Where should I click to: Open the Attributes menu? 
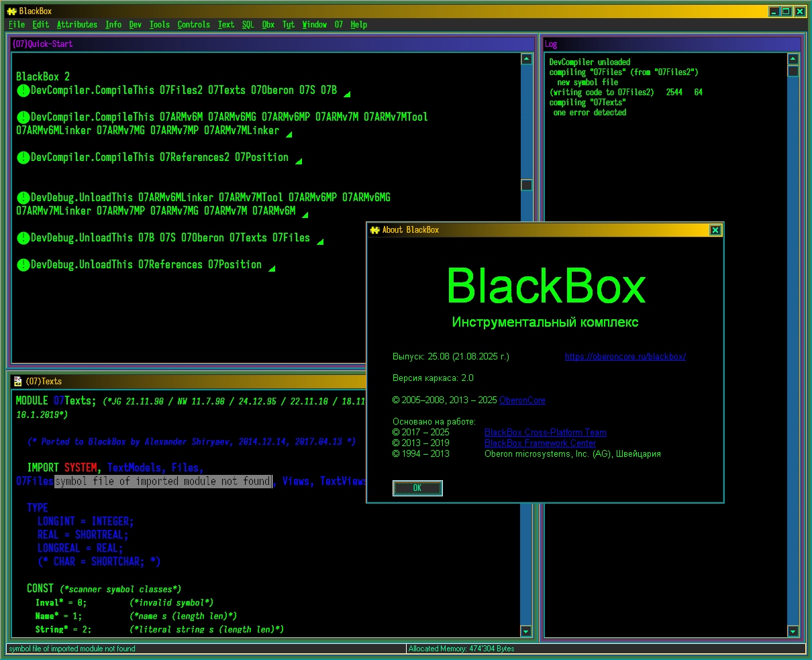click(x=77, y=25)
